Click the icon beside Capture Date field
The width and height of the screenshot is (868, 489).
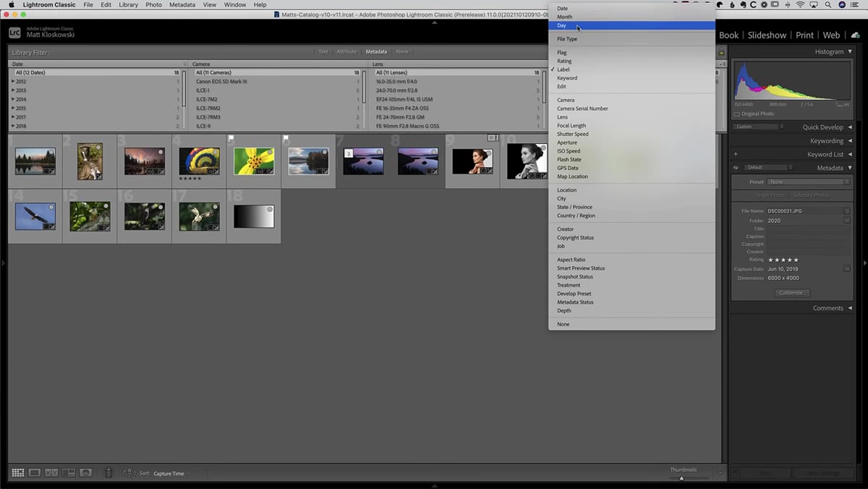point(847,269)
